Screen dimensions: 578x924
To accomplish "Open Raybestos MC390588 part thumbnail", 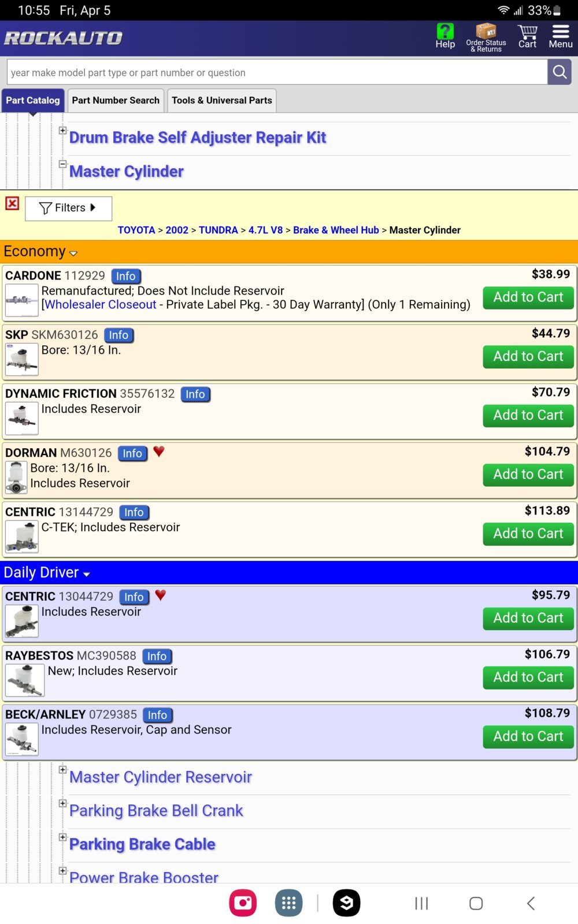I will click(25, 680).
